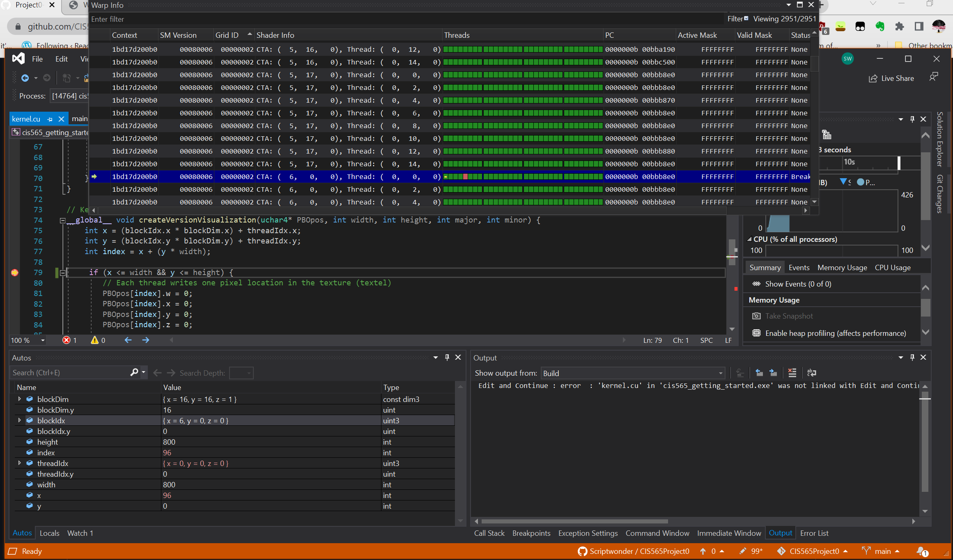The height and width of the screenshot is (560, 953).
Task: Pin the Autos panel
Action: coord(447,358)
